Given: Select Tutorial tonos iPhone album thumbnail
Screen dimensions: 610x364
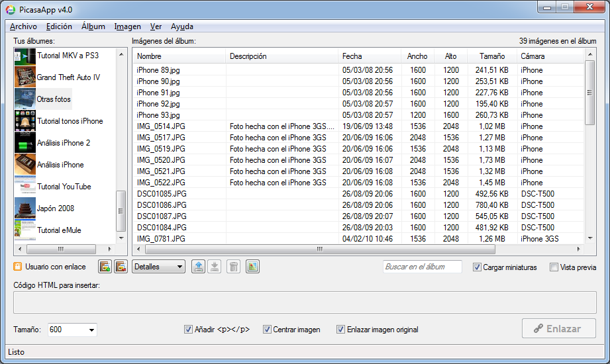Looking at the screenshot, I should (25, 120).
